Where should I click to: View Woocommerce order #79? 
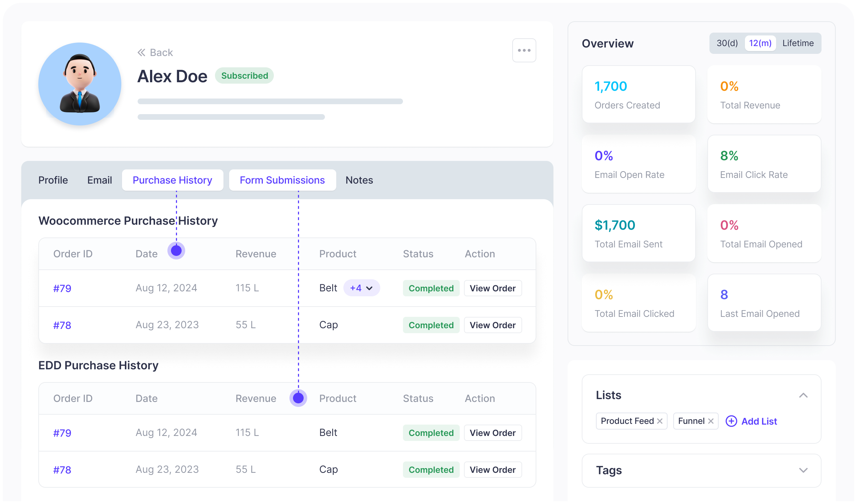(493, 288)
